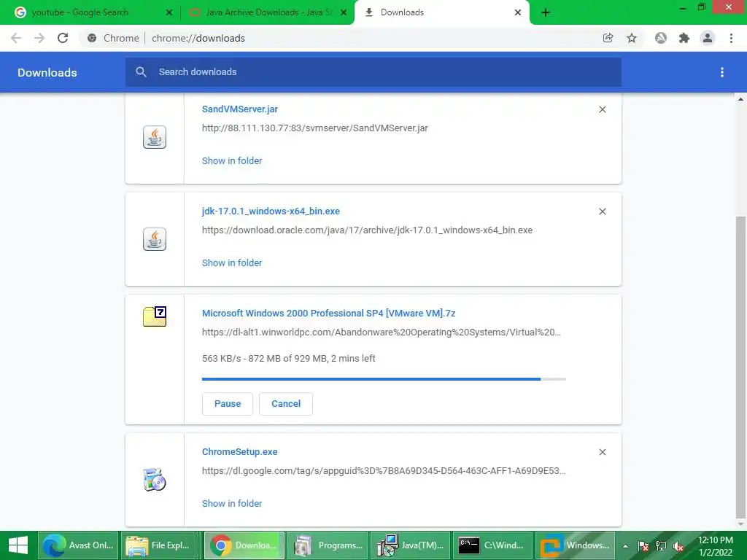747x560 pixels.
Task: Open the Extensions puzzle-piece menu
Action: (684, 38)
